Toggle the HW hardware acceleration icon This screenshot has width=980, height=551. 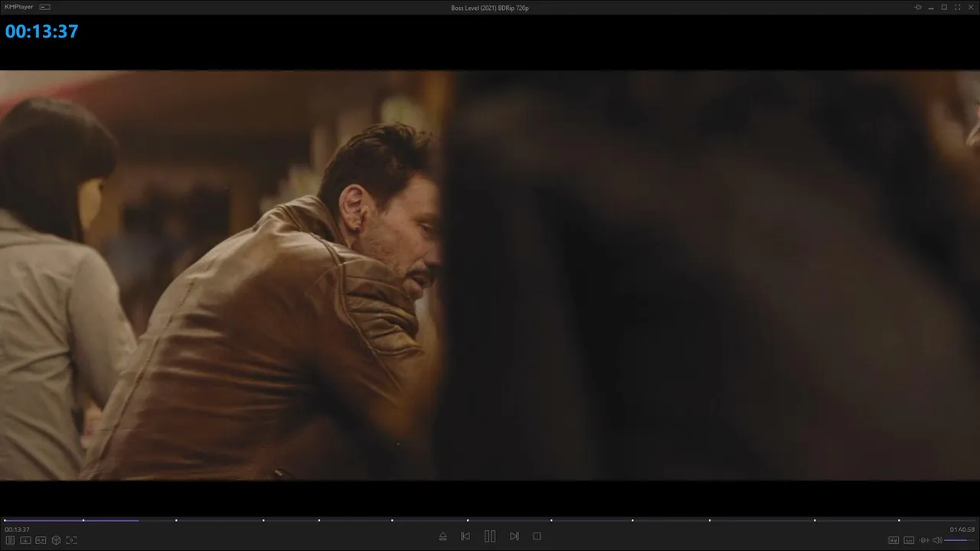[893, 540]
